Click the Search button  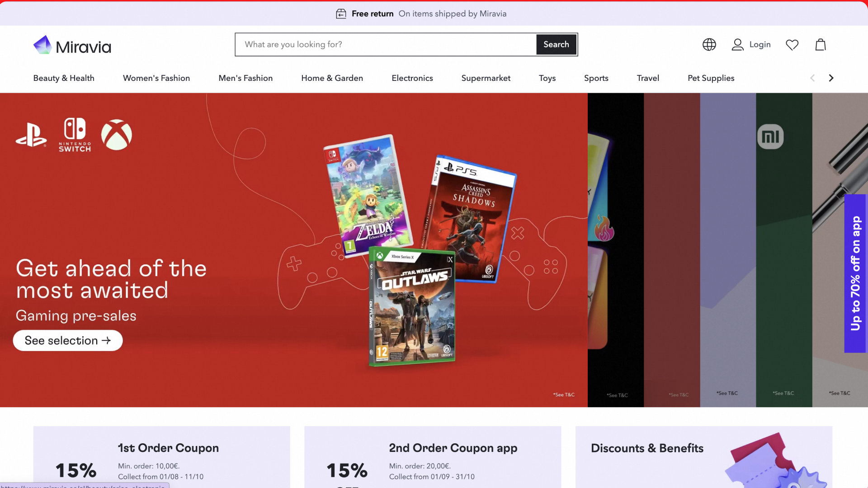coord(556,44)
